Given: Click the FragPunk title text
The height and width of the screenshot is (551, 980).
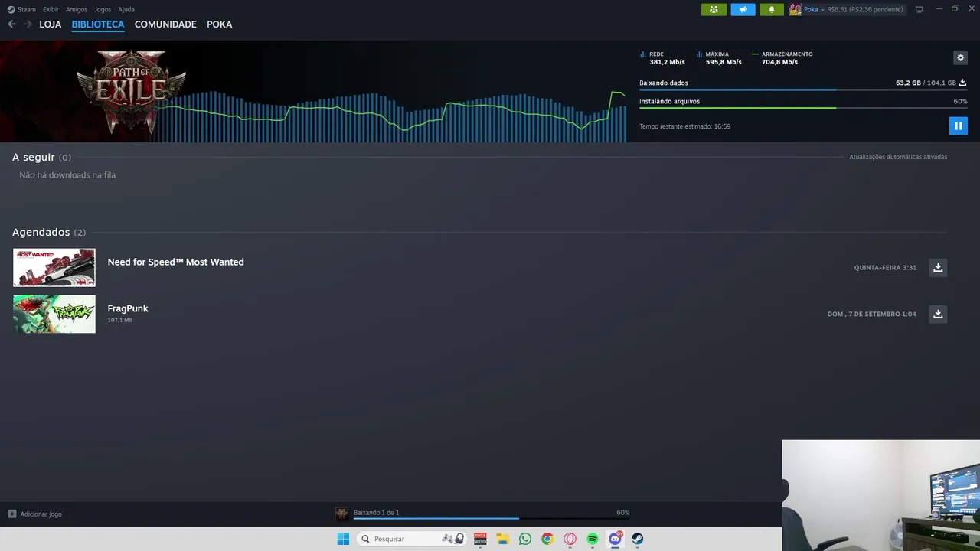Looking at the screenshot, I should (128, 308).
